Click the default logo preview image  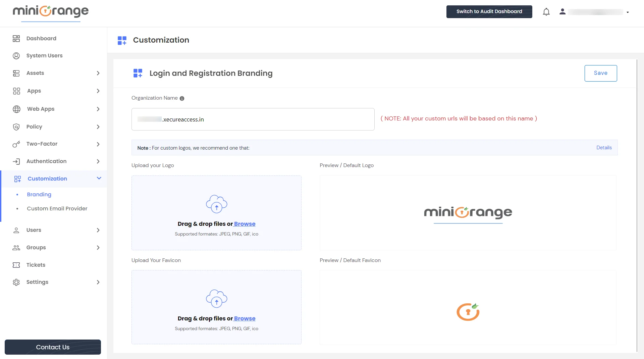coord(468,214)
